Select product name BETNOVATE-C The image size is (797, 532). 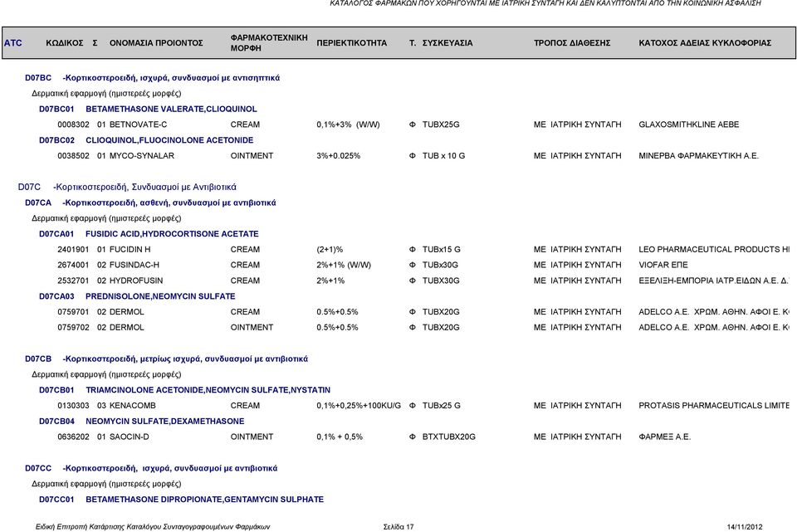point(139,124)
